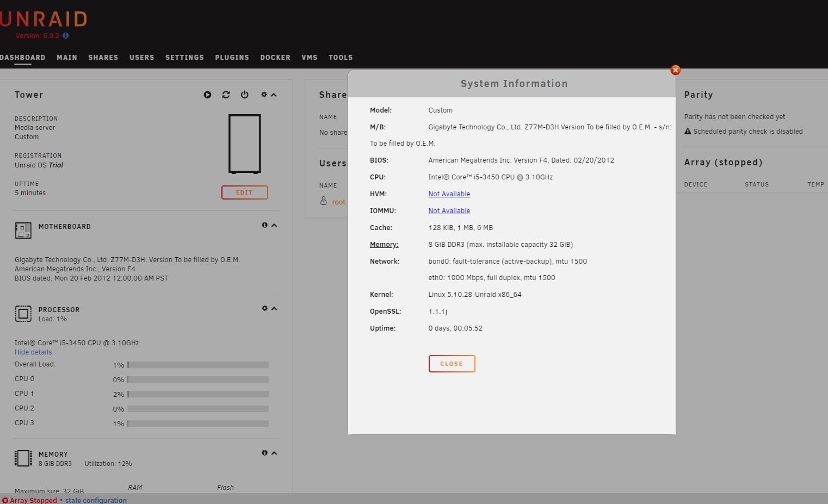
Task: Click the Array Stopped status icon
Action: coord(5,501)
